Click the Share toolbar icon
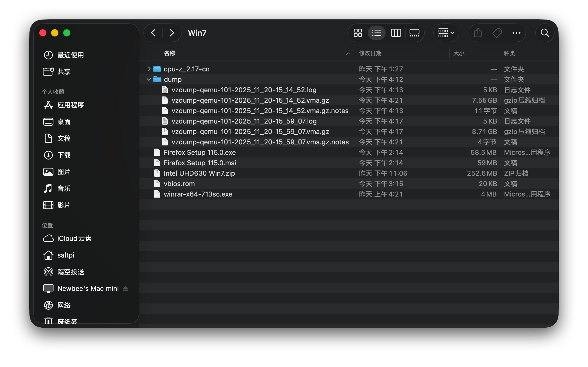Viewport: 588px width, 367px height. tap(478, 33)
